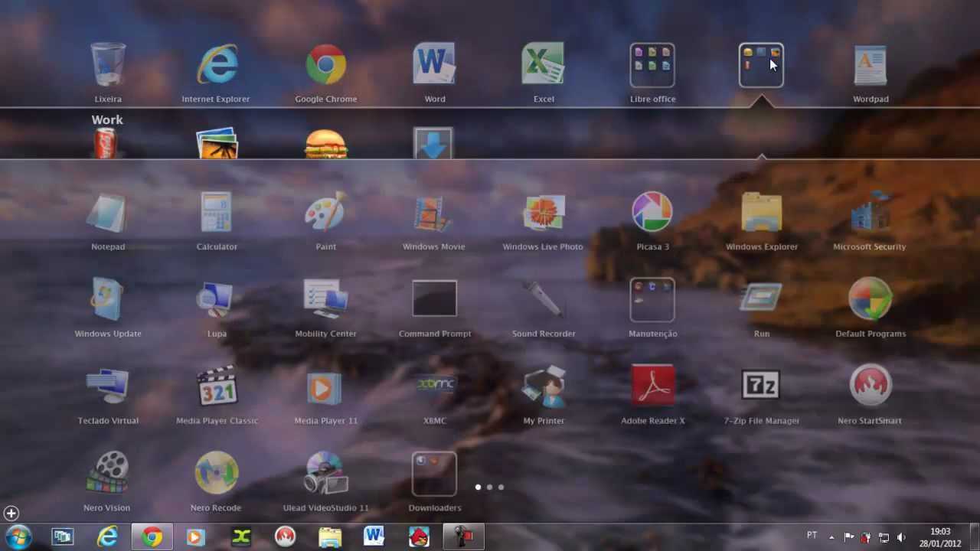Open the folder Explorer taskbar button
The width and height of the screenshot is (980, 551).
330,537
